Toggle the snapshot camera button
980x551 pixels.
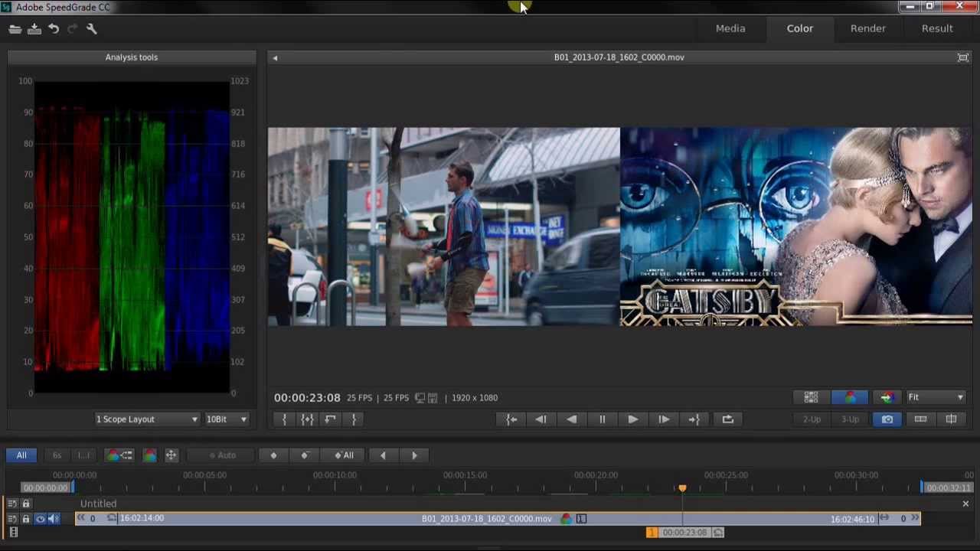[887, 419]
